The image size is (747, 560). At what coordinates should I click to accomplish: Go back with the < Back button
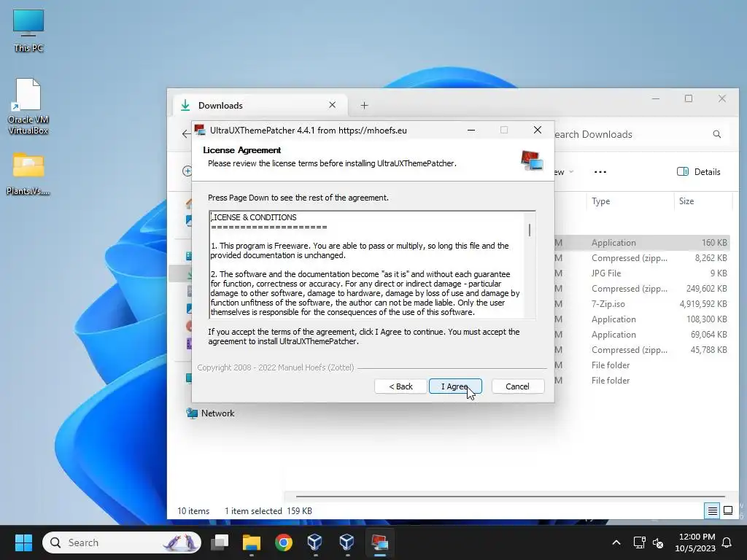tap(400, 386)
